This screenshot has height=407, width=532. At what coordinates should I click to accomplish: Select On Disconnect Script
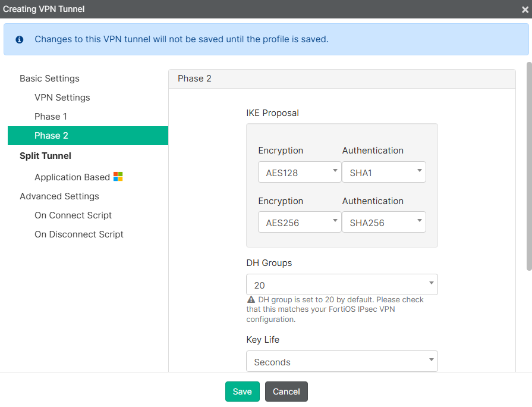(x=78, y=234)
